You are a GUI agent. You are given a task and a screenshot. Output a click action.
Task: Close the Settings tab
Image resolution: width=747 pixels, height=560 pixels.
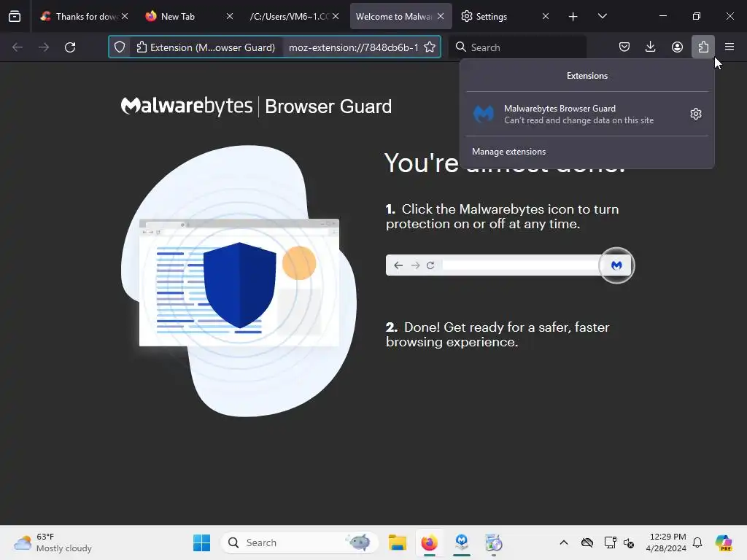coord(546,16)
